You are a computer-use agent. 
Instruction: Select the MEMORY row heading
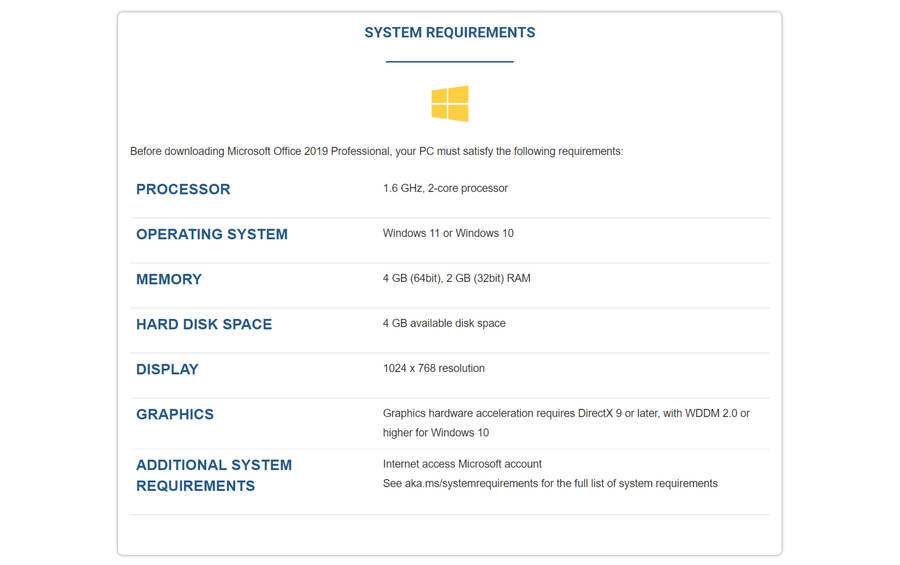169,279
